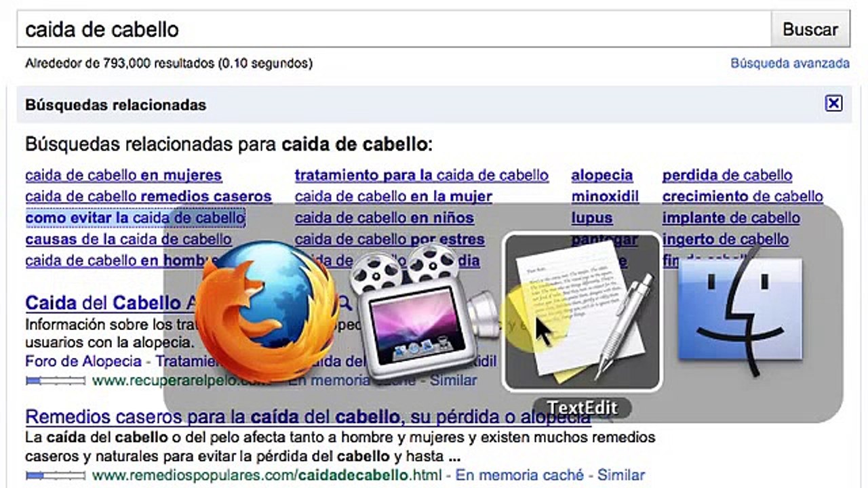Open 'caida de cabello en niños' link
The width and height of the screenshot is (868, 488).
384,218
